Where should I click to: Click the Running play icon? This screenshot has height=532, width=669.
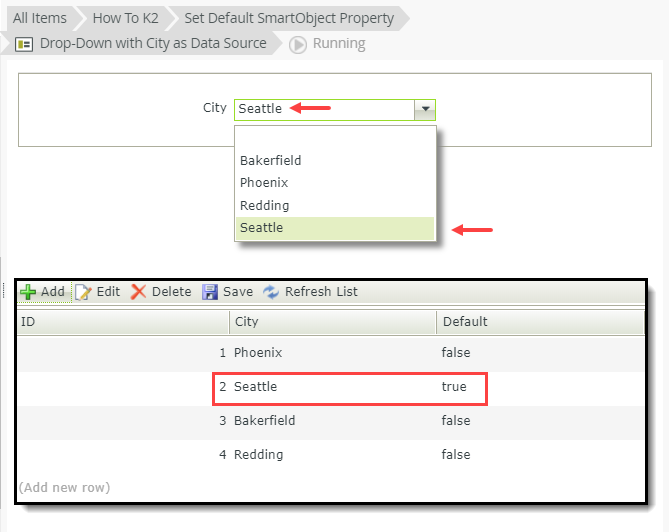(298, 44)
